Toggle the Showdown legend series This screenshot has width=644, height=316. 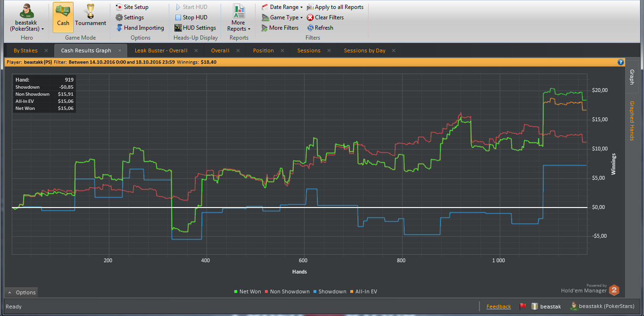330,291
